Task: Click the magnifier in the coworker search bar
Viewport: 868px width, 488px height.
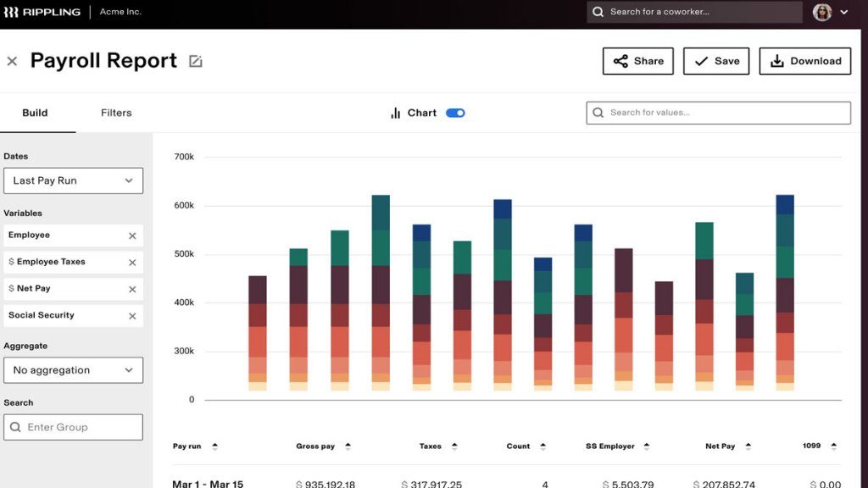Action: click(598, 12)
